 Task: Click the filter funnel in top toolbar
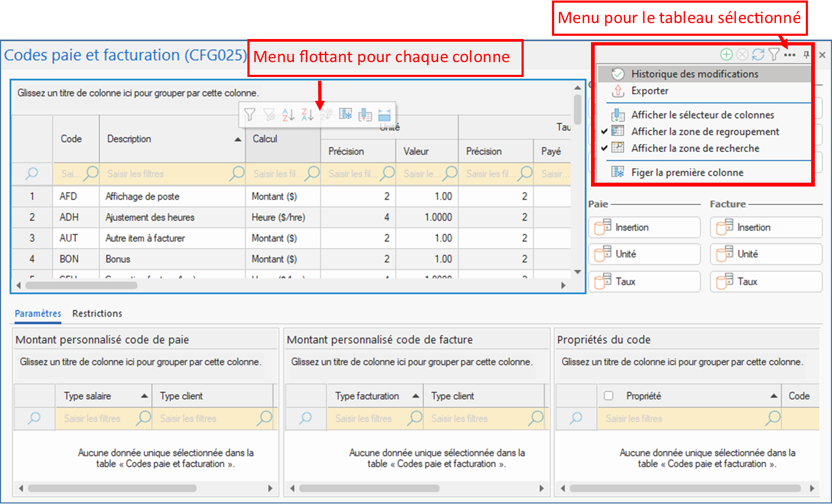[774, 55]
